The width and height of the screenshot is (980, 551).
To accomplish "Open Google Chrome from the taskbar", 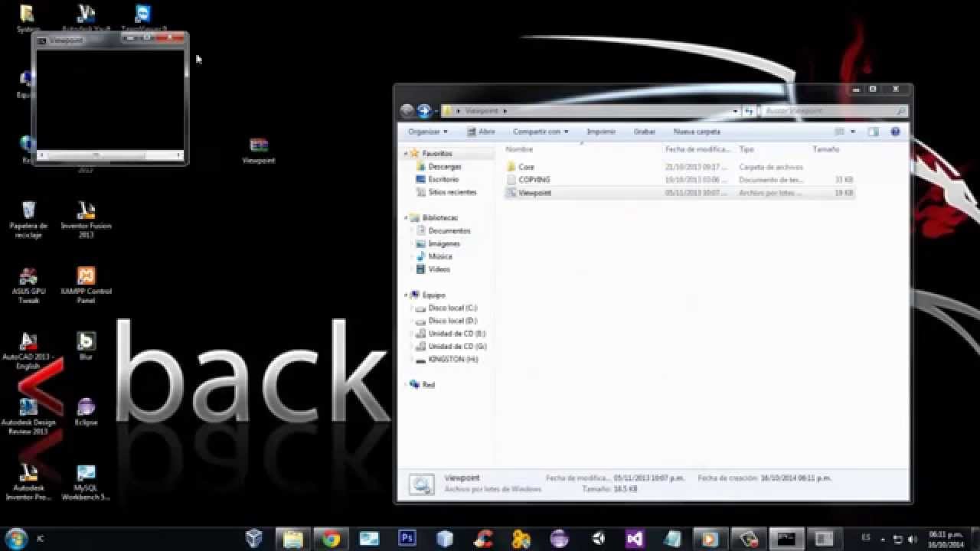I will tap(331, 539).
